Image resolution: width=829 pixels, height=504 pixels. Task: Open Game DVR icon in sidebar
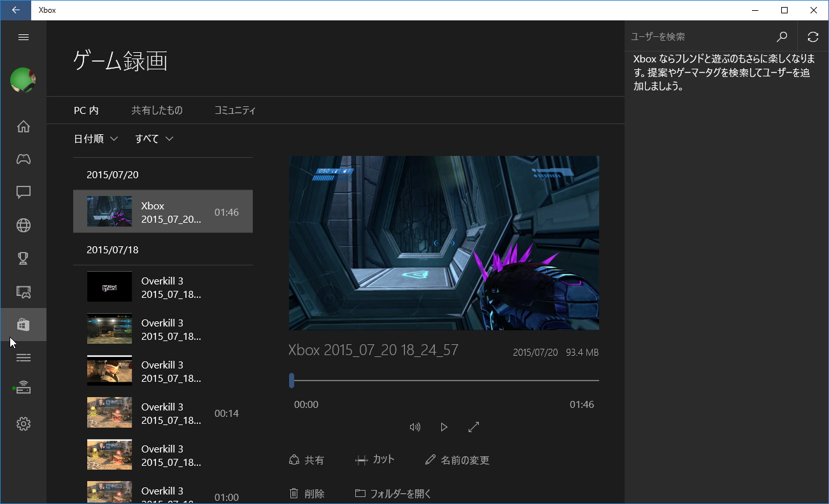[x=24, y=292]
